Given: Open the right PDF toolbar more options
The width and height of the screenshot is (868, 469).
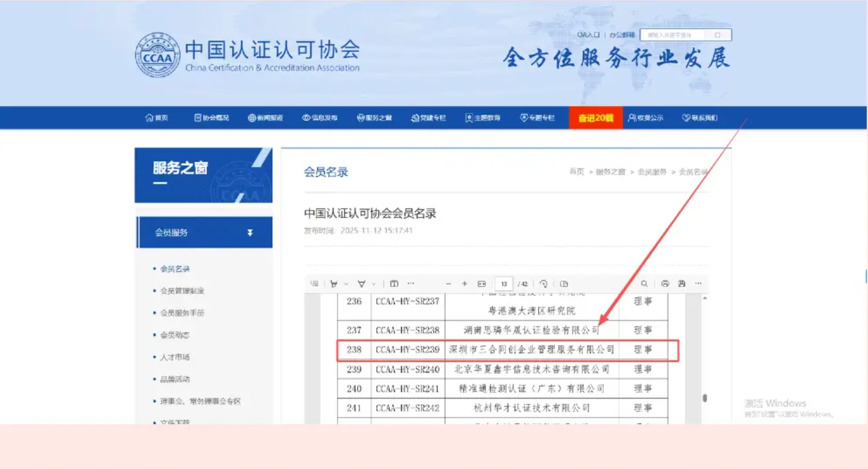Looking at the screenshot, I should [x=698, y=284].
